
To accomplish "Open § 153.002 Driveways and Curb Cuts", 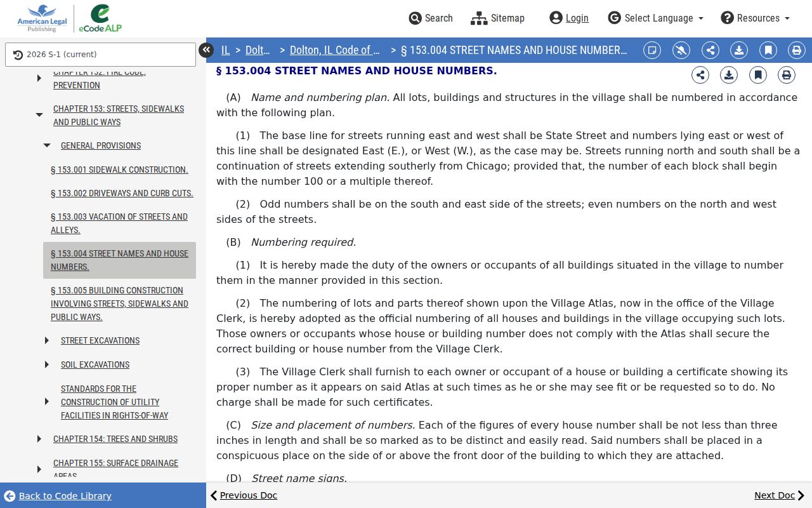I will click(122, 193).
